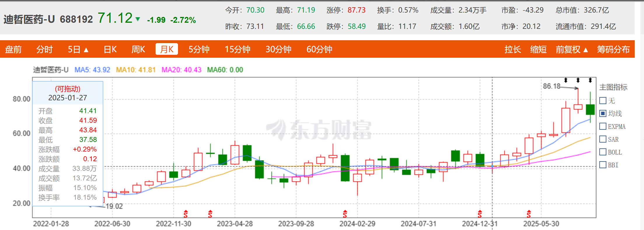Click the S marker nearest the 2025-05-30 label
This screenshot has width=644, height=230.
pyautogui.click(x=529, y=214)
